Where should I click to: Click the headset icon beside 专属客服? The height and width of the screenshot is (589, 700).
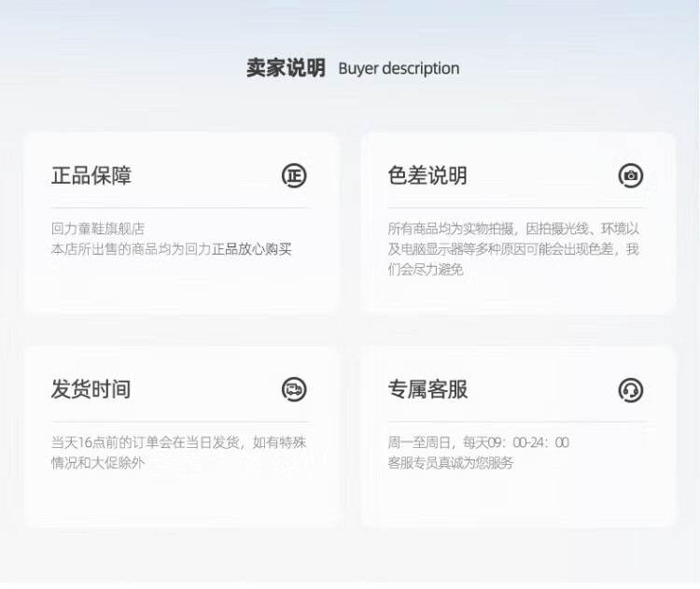pos(630,390)
